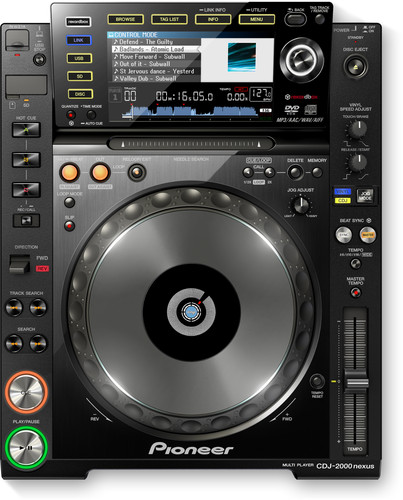Image resolution: width=403 pixels, height=500 pixels.
Task: Click the rotary selector knob
Action: coord(302,60)
